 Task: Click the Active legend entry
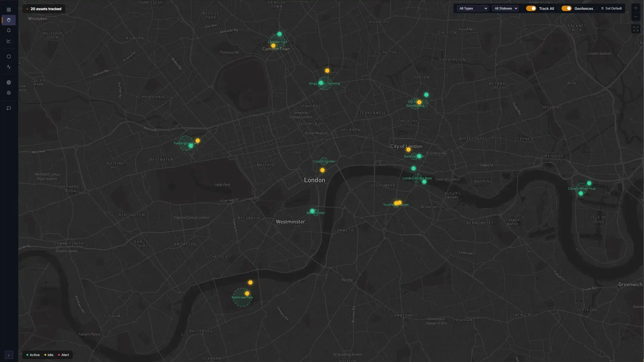point(33,355)
